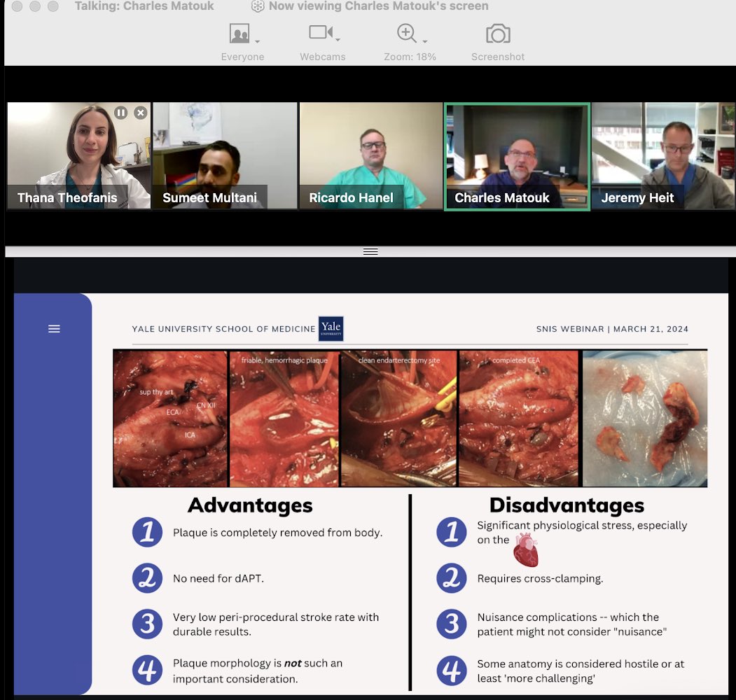Take a capture using the Screenshot camera icon

(497, 32)
